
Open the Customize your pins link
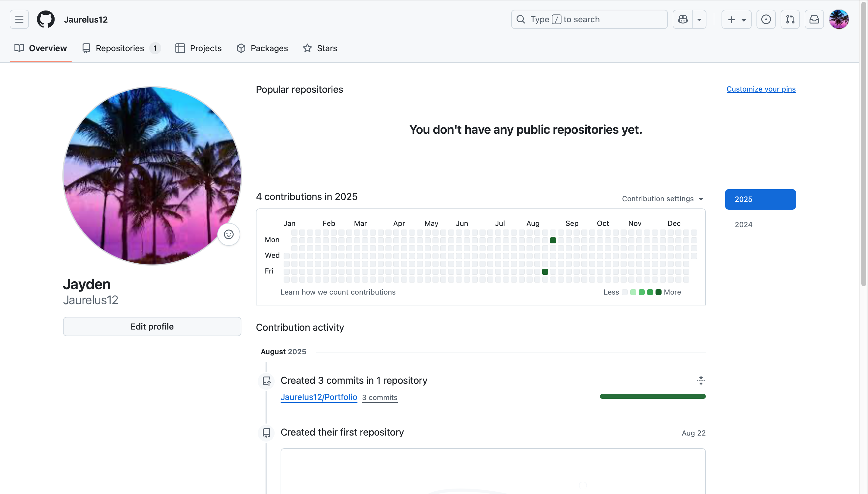(761, 89)
